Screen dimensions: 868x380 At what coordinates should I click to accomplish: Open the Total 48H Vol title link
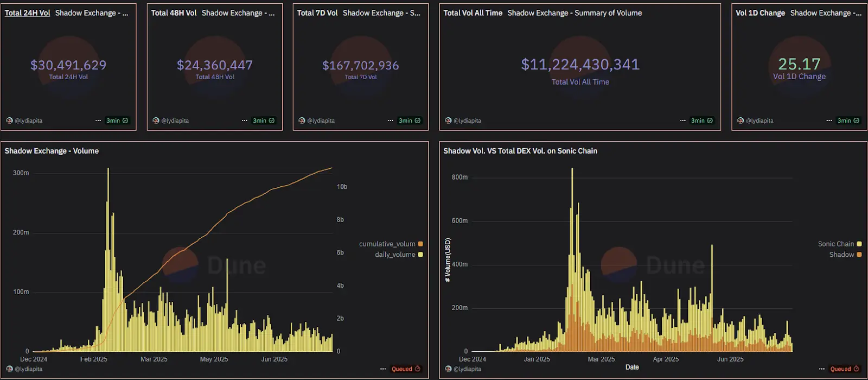click(174, 13)
